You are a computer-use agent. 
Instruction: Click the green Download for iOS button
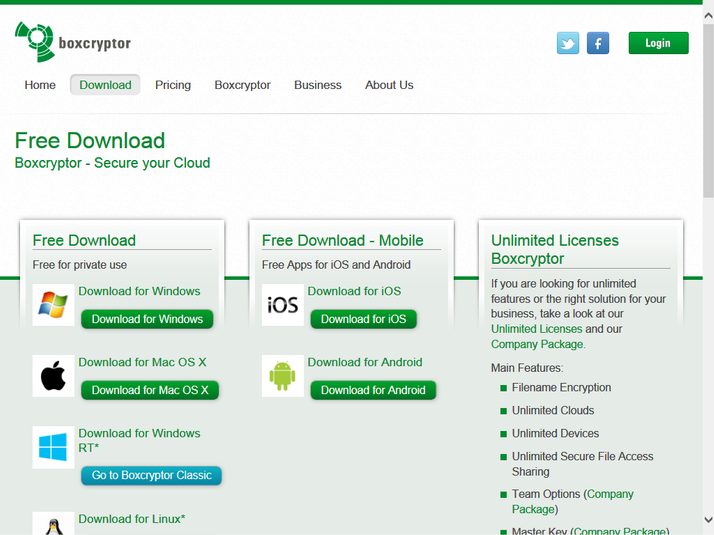[363, 319]
